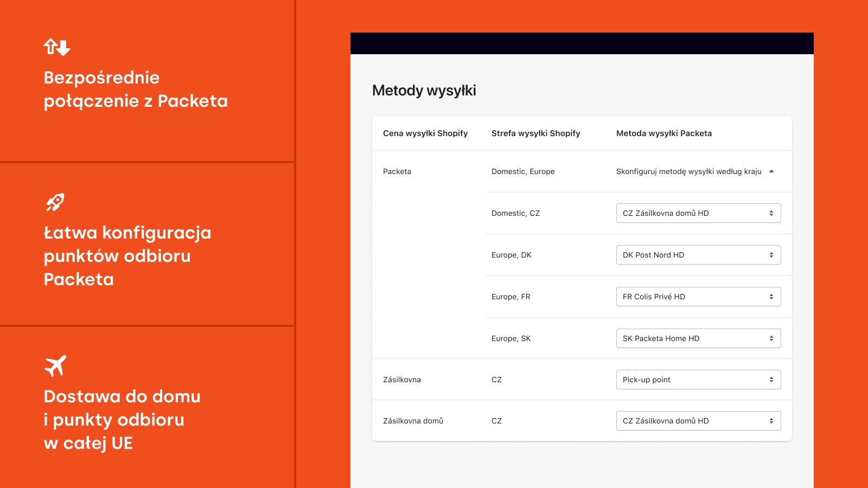Select the 'Zásilkovna domů' rate name cell
This screenshot has width=868, height=488.
(413, 421)
